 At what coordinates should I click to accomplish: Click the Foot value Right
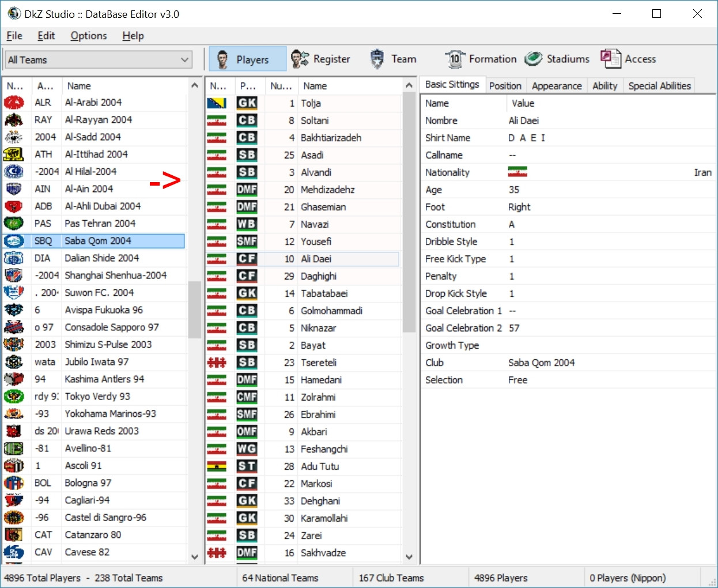[x=519, y=207]
